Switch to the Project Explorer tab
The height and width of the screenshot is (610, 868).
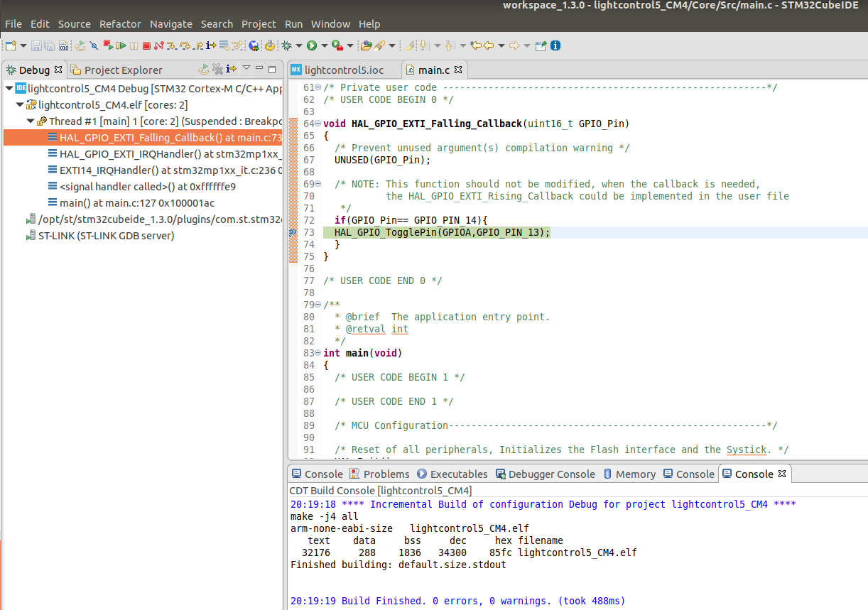pos(116,70)
